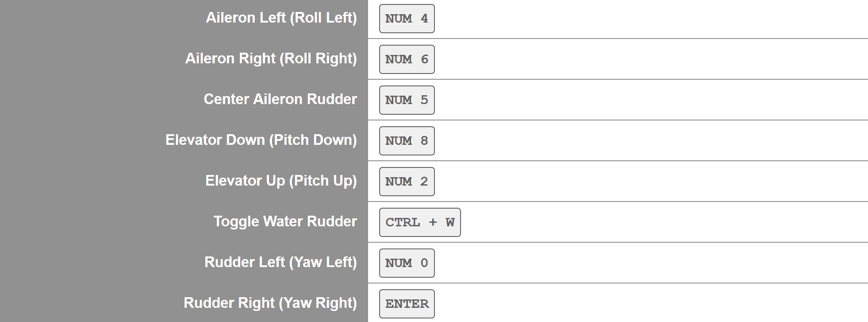This screenshot has width=868, height=322.
Task: Select the NUM 6 key binding
Action: [x=407, y=59]
